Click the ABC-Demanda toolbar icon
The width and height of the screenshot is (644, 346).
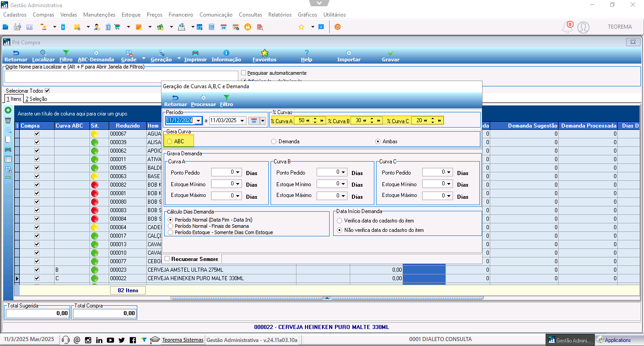[96, 53]
